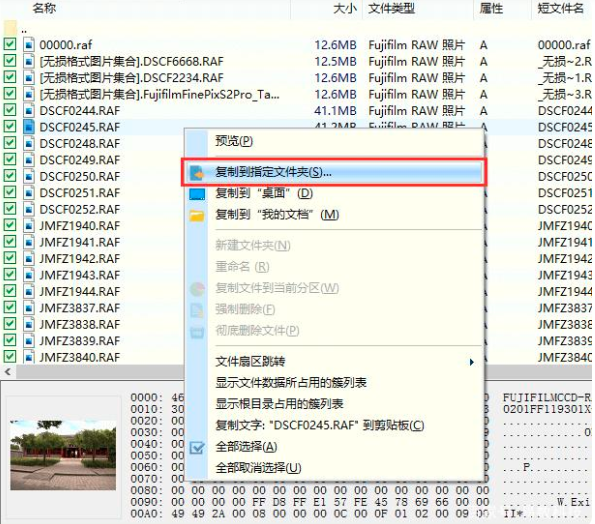Click the file icon of JMFZ1940.RAF
This screenshot has width=595, height=524.
[29, 225]
